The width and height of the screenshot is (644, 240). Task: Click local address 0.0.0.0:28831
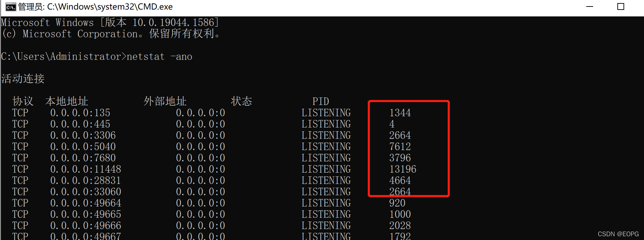click(86, 181)
